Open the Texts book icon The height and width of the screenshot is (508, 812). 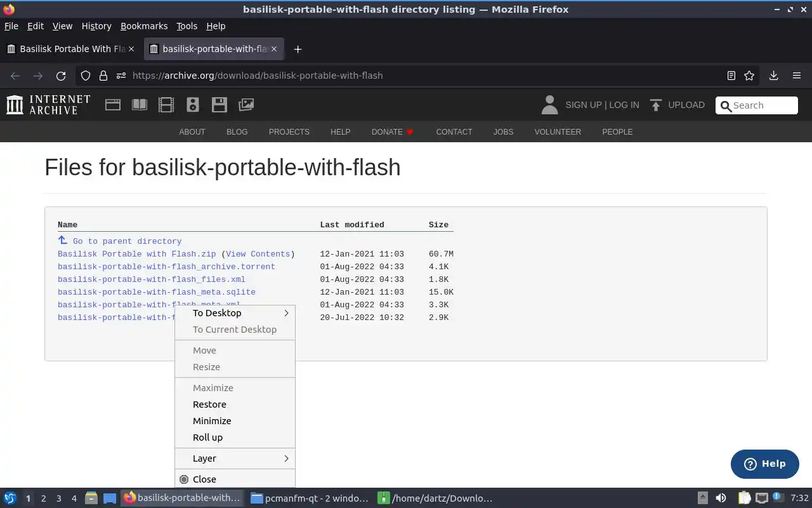point(140,105)
